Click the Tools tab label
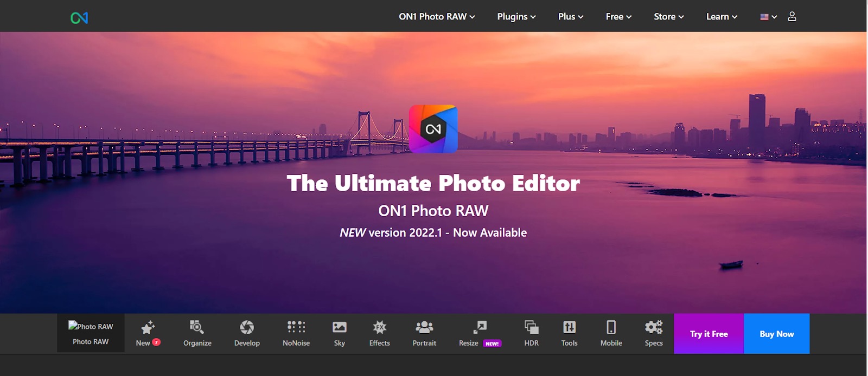Viewport: 868px width, 376px height. pos(570,343)
